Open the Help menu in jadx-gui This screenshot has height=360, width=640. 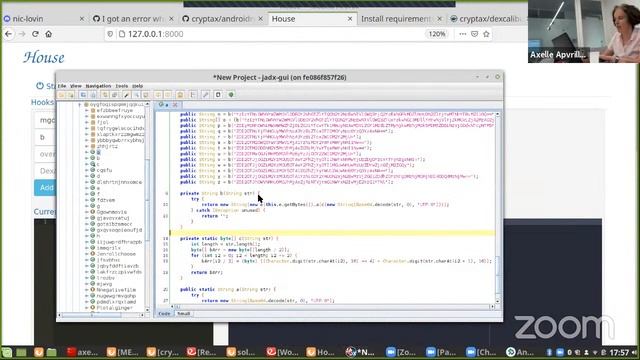click(138, 86)
